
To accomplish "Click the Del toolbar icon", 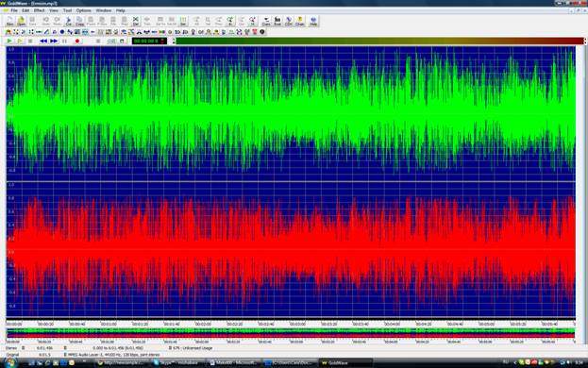I will click(x=135, y=21).
